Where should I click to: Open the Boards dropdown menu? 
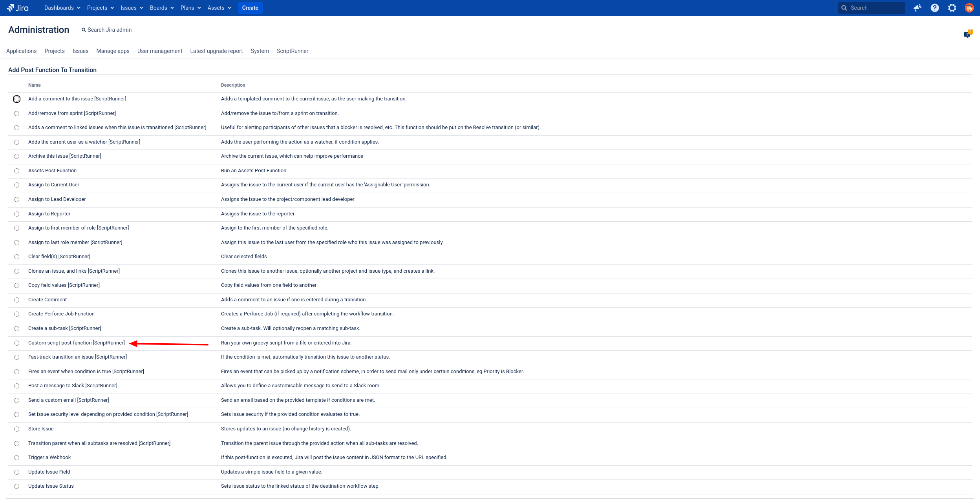click(161, 8)
